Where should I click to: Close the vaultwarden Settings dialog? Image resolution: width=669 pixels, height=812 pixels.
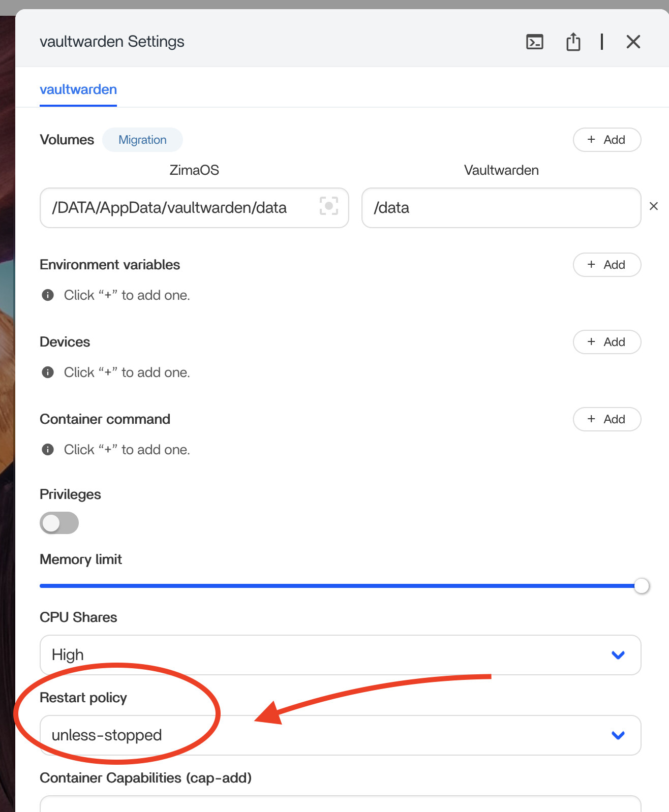click(x=633, y=42)
